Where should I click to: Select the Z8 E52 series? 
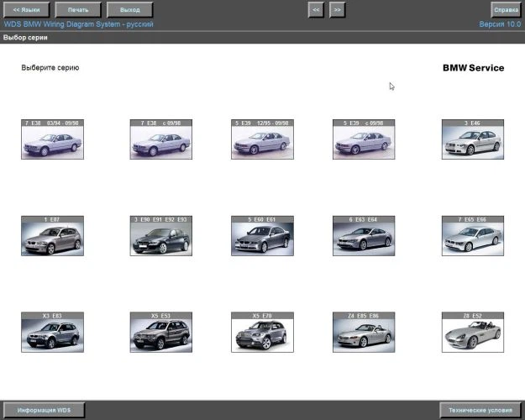click(473, 335)
